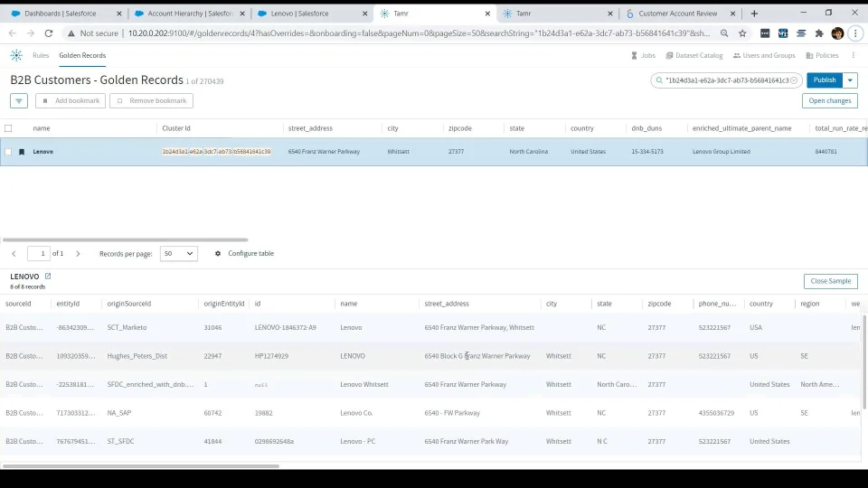Screen dimensions: 868x488
Task: Go to previous page arrow
Action: 14,253
